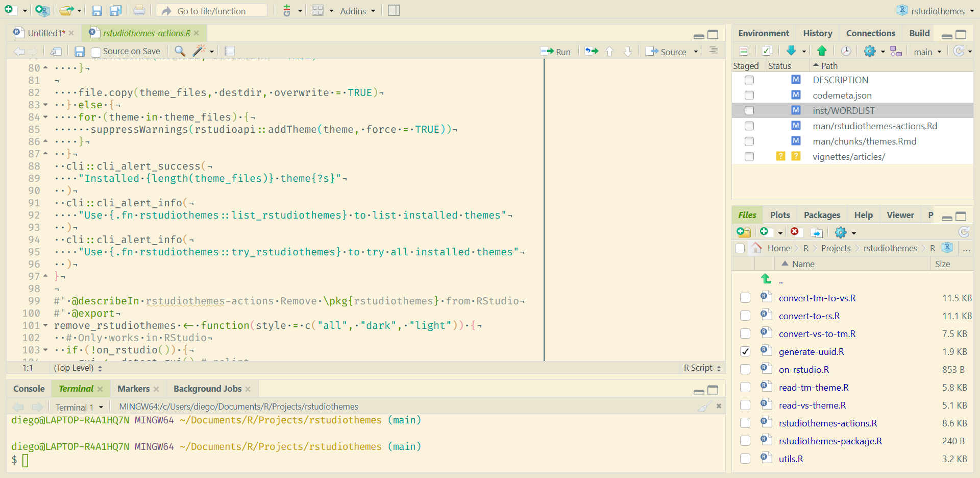Stage the DESCRIPTION file checkbox
This screenshot has height=478, width=980.
click(x=749, y=80)
